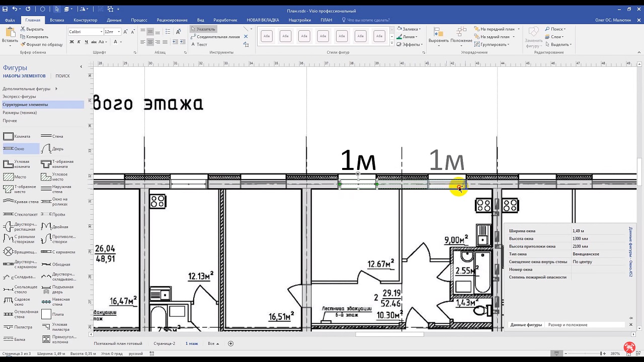This screenshot has height=362, width=644.
Task: Toggle italic К formatting
Action: 79,42
